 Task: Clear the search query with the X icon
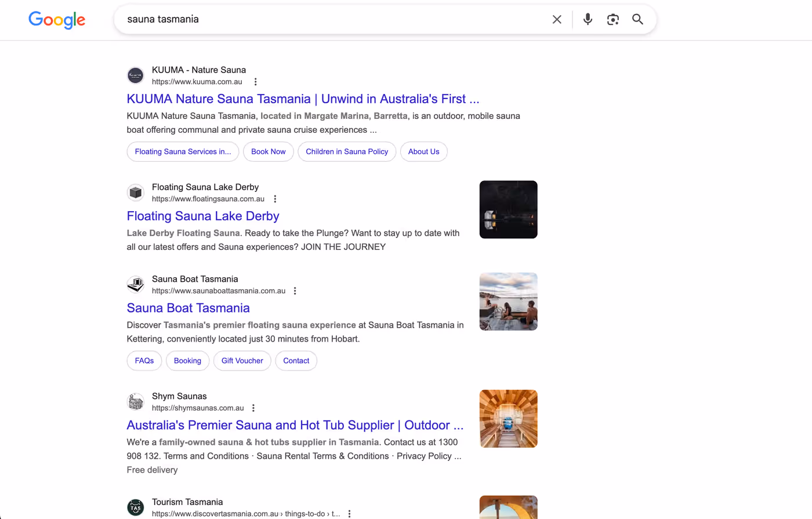(x=557, y=19)
